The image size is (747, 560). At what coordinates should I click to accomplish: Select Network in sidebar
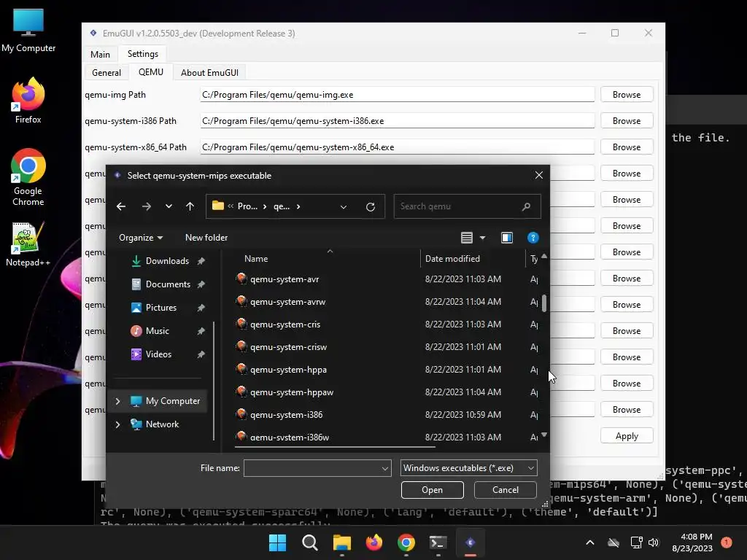click(162, 424)
